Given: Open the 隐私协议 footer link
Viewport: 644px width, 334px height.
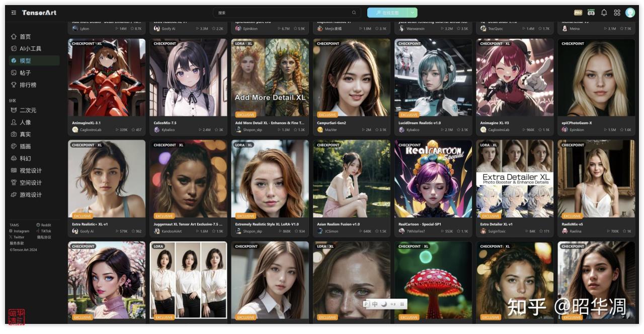Looking at the screenshot, I should (x=44, y=237).
